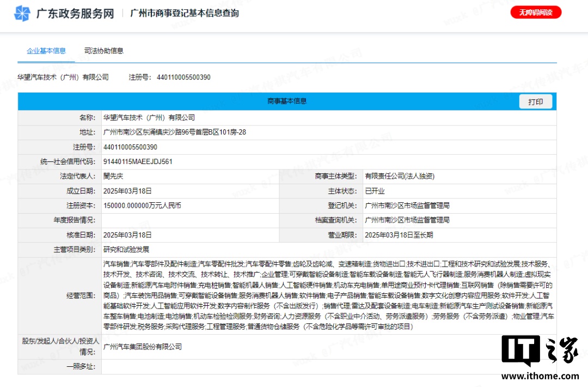Click the legal representative name 閤先庆
The height and width of the screenshot is (387, 588).
[x=113, y=177]
